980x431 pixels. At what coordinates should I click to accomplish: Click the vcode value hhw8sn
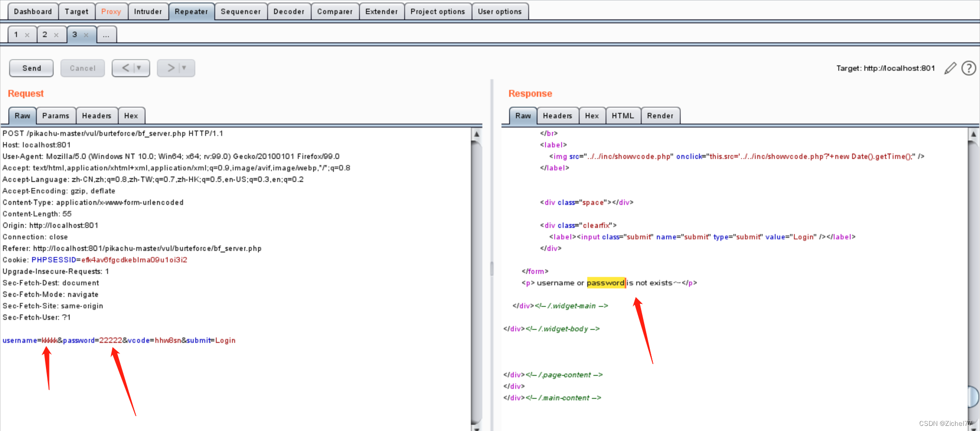[168, 341]
